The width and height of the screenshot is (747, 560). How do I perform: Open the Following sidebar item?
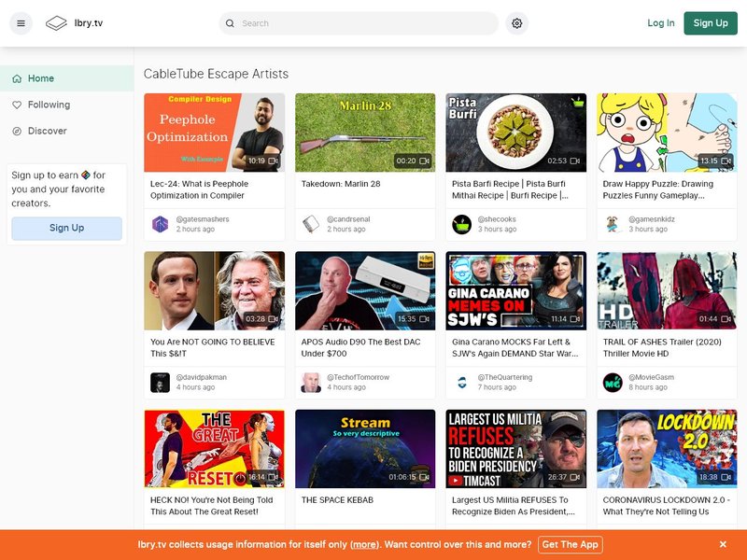[x=49, y=105]
